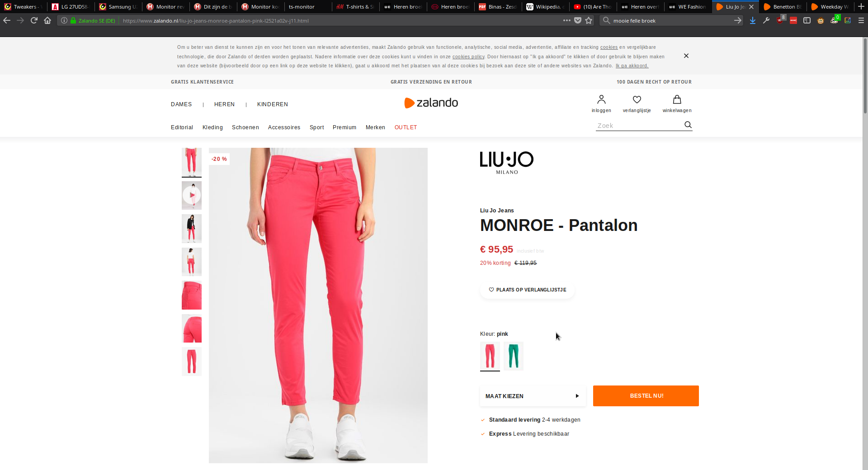Open the Kleding menu

click(212, 127)
